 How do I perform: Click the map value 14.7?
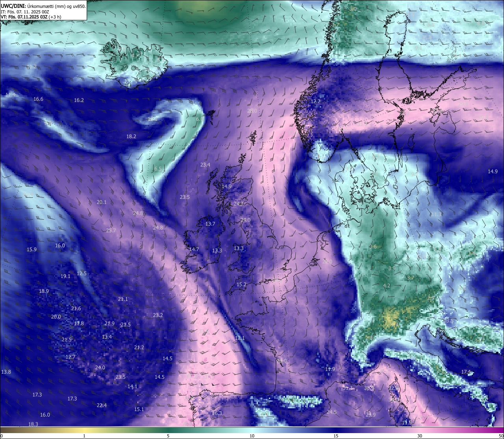(194, 250)
